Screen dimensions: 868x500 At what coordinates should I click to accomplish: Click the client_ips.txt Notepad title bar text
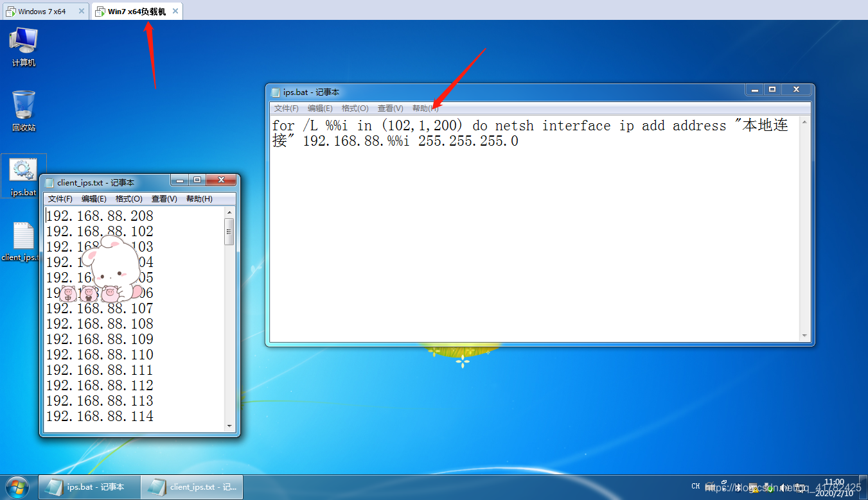point(96,183)
